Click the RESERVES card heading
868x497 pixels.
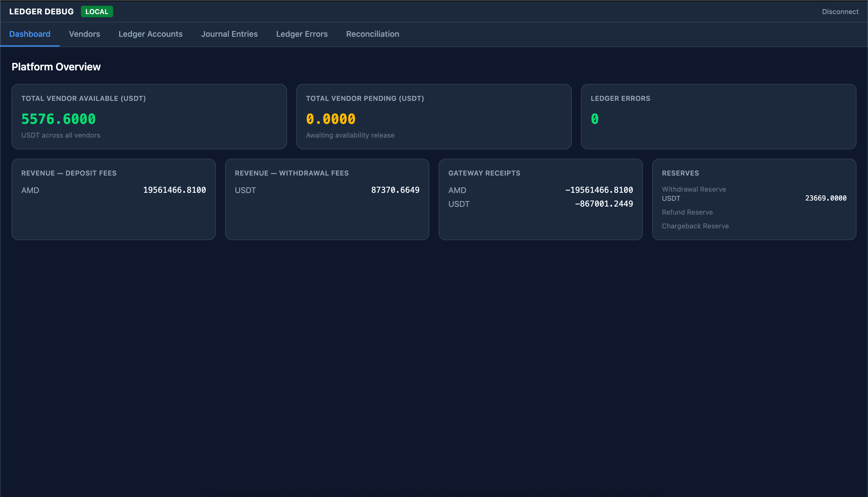680,173
